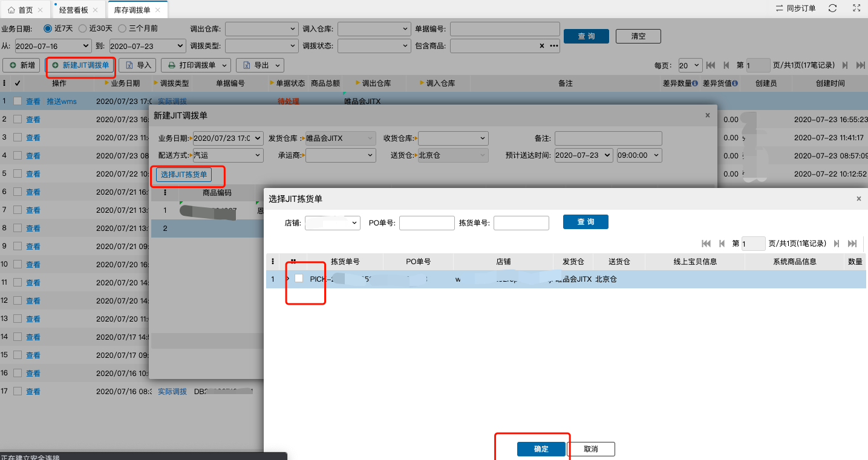Click the 推送wms link in row 1
The width and height of the screenshot is (868, 460).
pyautogui.click(x=62, y=102)
